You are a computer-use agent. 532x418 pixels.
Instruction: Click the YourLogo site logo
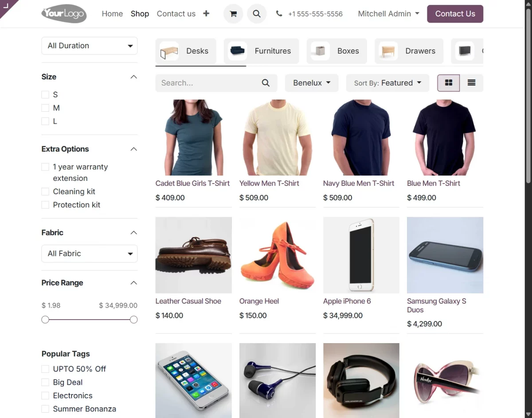(x=63, y=14)
